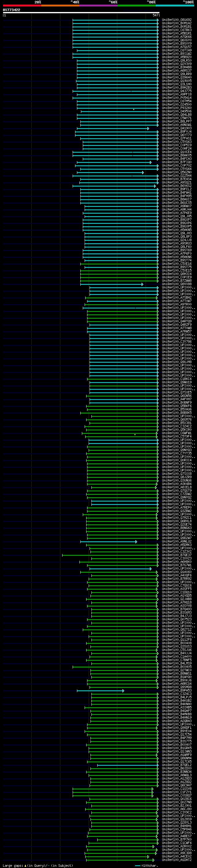
Task: Select hit label UniRef100_Q39640
Action: [177, 78]
